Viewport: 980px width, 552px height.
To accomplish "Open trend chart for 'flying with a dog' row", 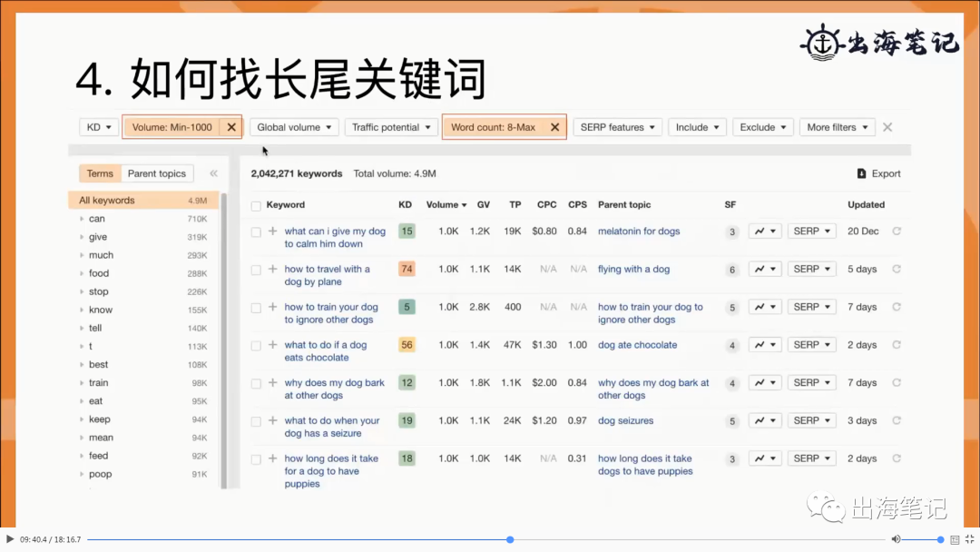I will [765, 269].
